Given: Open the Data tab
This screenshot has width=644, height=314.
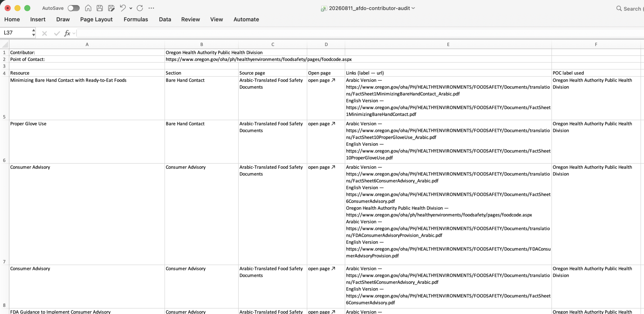Looking at the screenshot, I should (165, 19).
